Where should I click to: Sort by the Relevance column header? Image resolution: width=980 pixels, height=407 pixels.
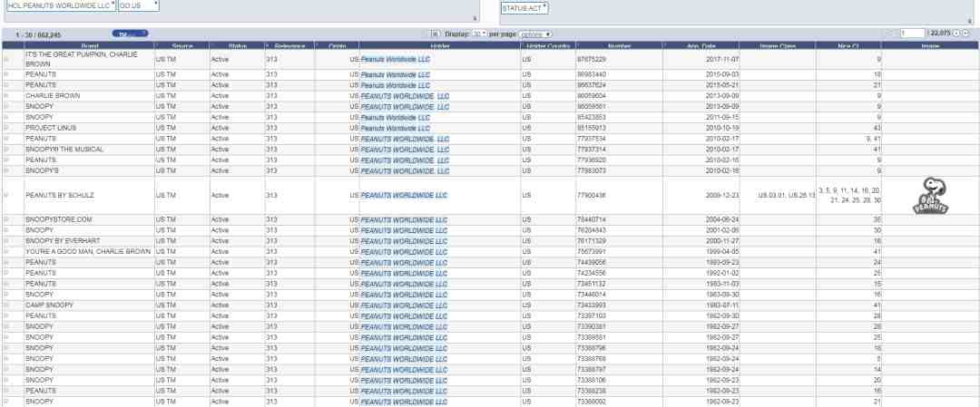click(x=290, y=45)
